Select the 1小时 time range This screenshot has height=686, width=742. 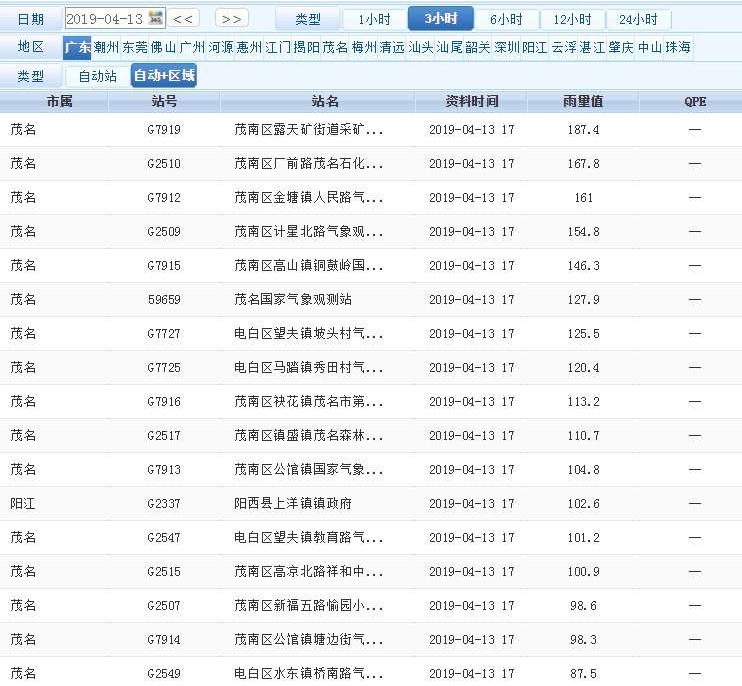click(x=374, y=19)
